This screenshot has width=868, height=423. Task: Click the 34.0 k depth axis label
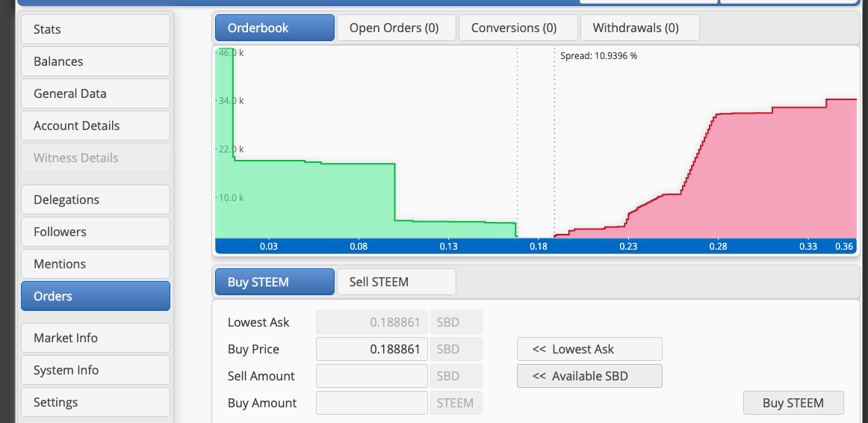232,101
